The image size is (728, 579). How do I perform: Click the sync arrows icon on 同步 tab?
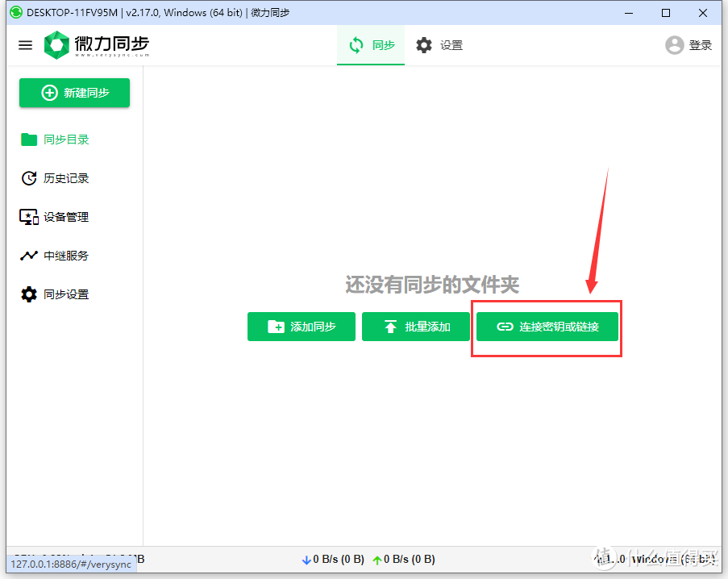coord(356,45)
